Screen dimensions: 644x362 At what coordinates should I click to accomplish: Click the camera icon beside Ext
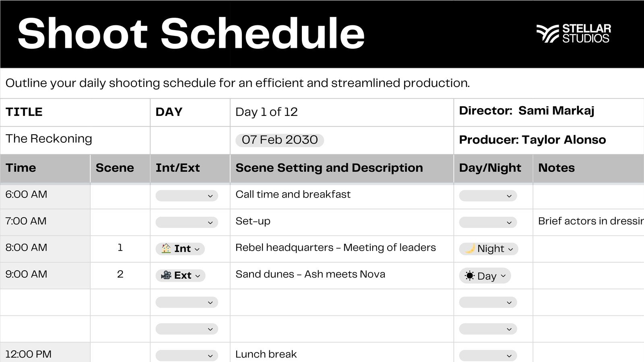pos(167,276)
